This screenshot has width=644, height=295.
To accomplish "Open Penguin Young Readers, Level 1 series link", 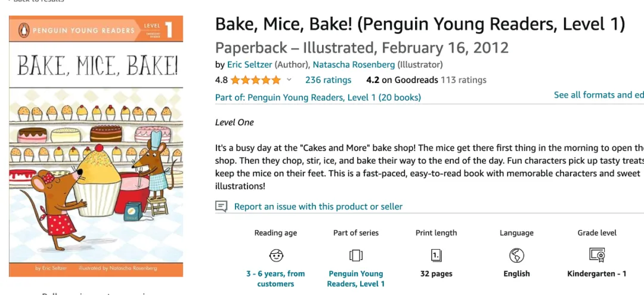I will point(355,278).
